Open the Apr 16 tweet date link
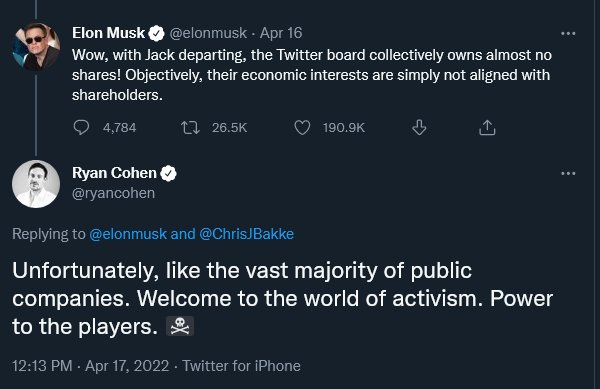This screenshot has height=389, width=600. tap(281, 33)
